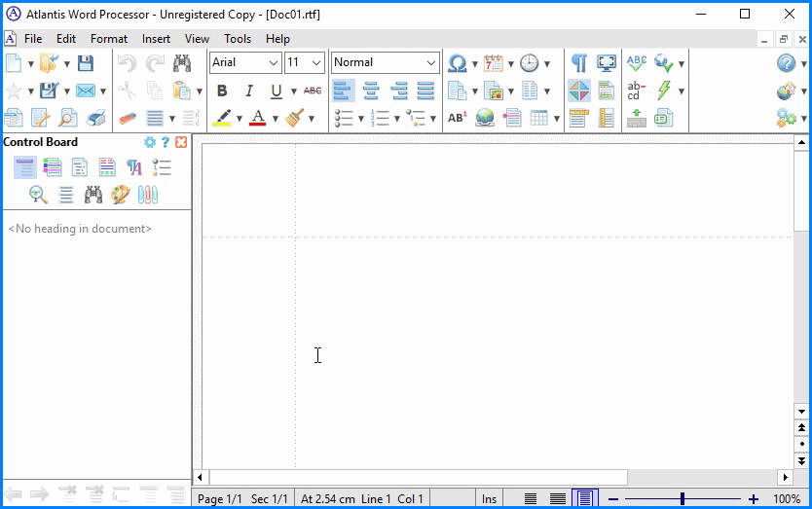
Task: Click Control Board magnifier search icon
Action: point(38,195)
